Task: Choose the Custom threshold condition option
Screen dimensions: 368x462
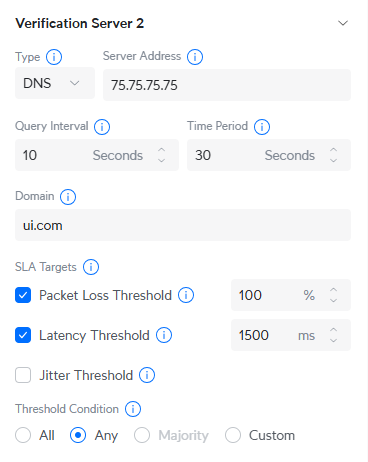Action: [x=233, y=435]
